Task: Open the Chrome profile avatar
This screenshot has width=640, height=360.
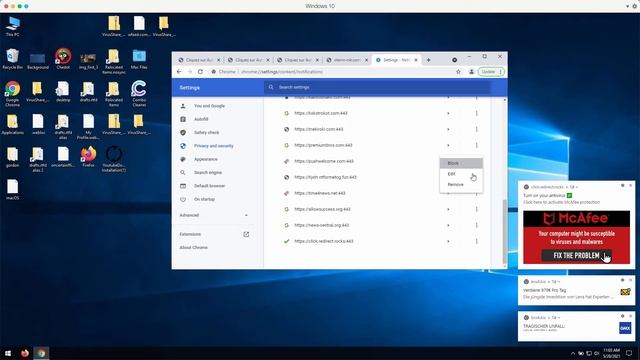Action: (471, 71)
